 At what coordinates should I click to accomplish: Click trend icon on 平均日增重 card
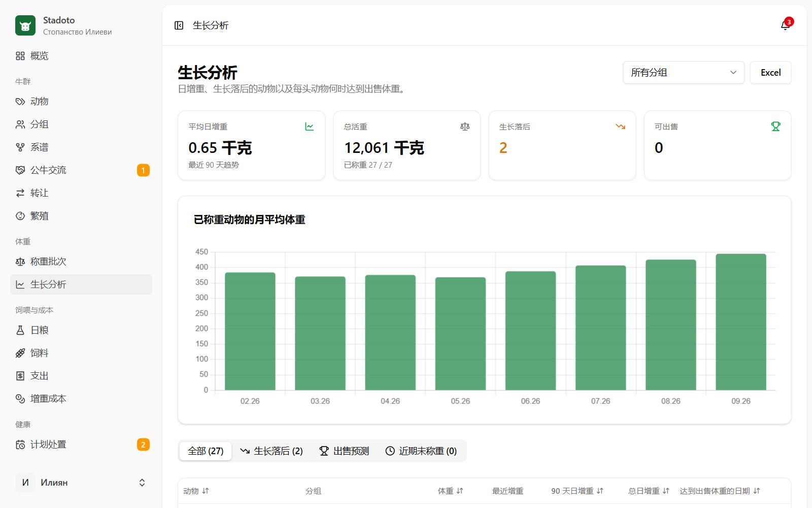310,126
